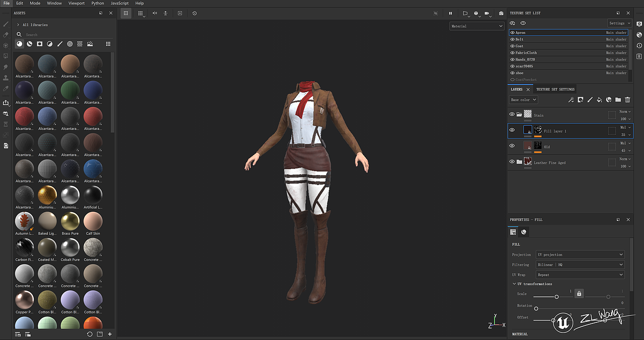Image resolution: width=644 pixels, height=340 pixels.
Task: Click the Rotation slider handle
Action: click(x=536, y=308)
